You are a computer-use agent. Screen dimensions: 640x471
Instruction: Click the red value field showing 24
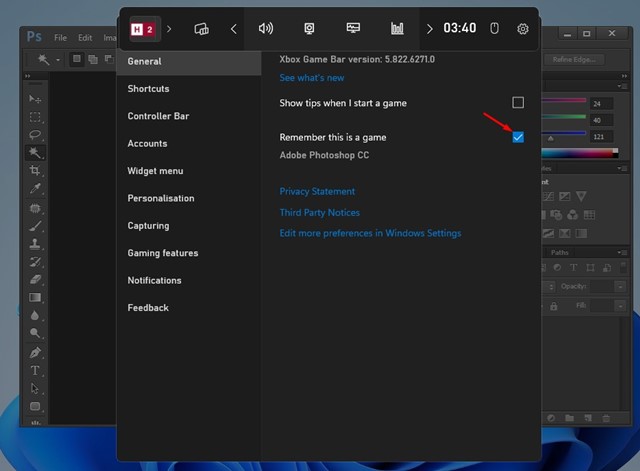pyautogui.click(x=601, y=104)
